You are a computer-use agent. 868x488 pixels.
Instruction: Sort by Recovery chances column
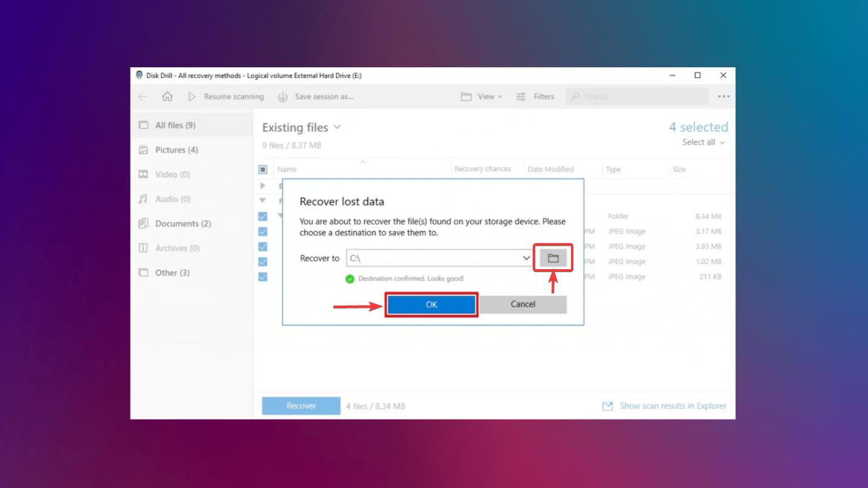(482, 169)
